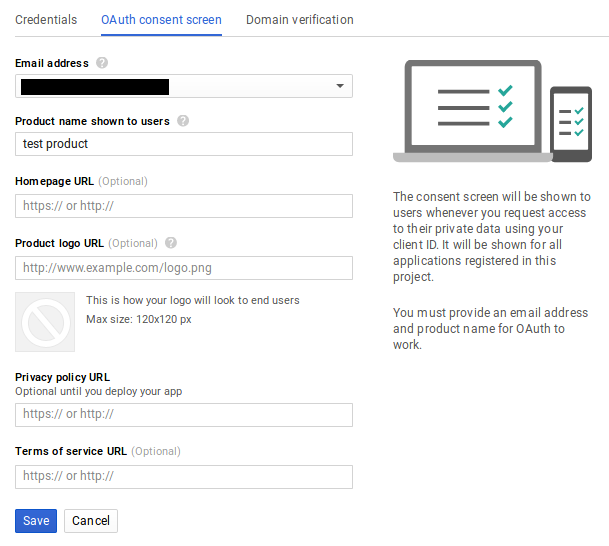Image resolution: width=609 pixels, height=546 pixels.
Task: Switch to the Credentials tab
Action: tap(46, 19)
